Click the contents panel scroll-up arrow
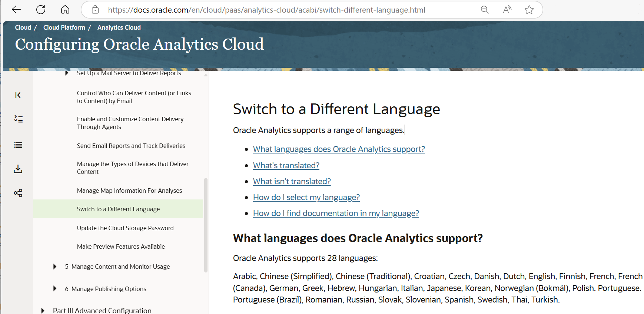 pyautogui.click(x=206, y=75)
